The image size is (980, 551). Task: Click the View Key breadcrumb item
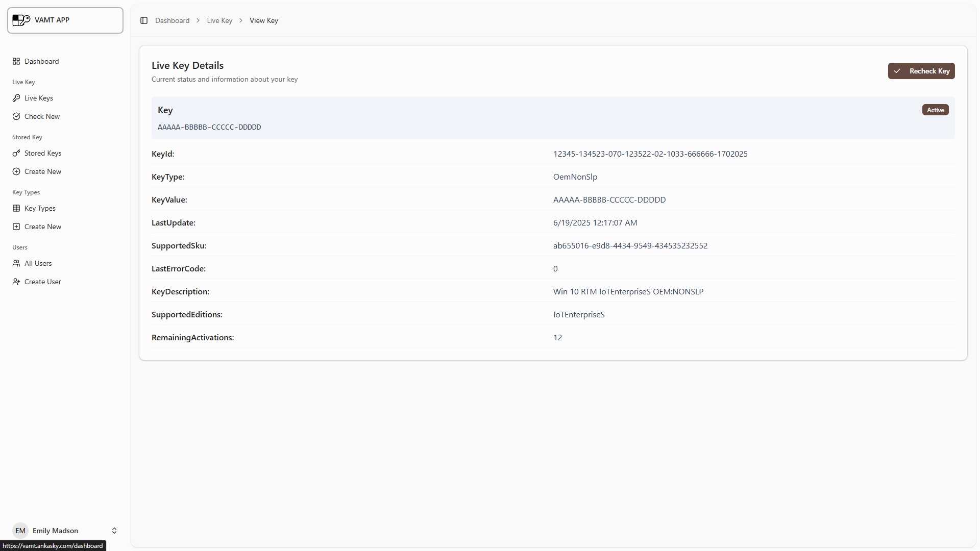point(263,20)
